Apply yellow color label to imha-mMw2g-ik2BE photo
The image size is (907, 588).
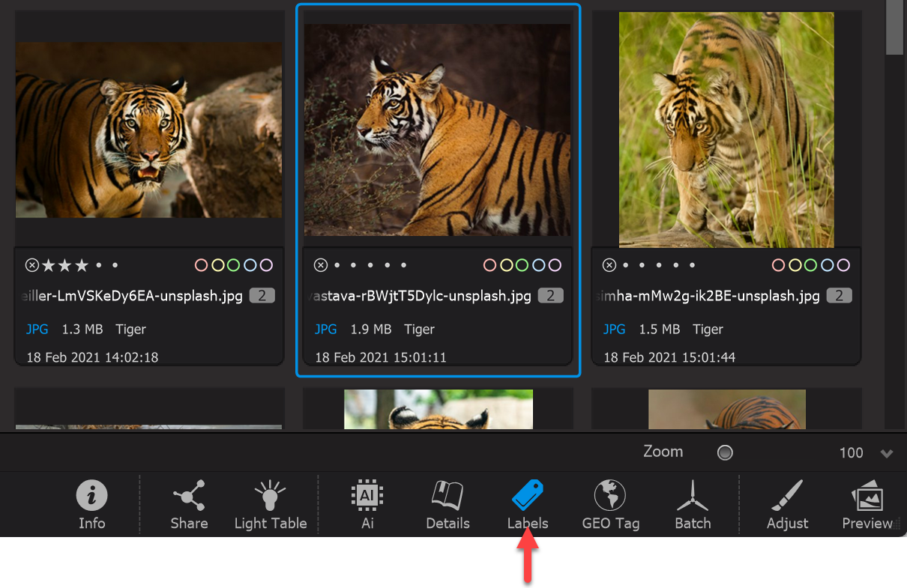coord(795,265)
